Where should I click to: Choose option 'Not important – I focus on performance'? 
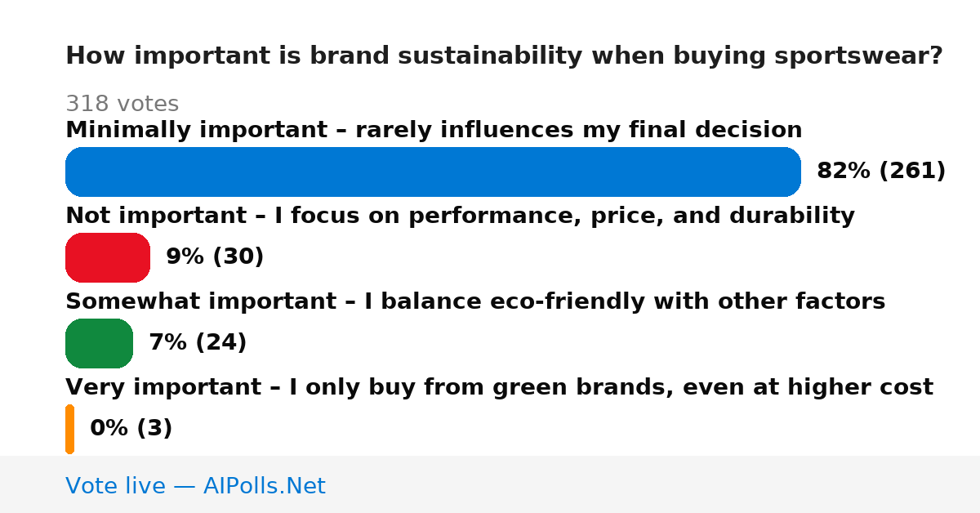(460, 216)
